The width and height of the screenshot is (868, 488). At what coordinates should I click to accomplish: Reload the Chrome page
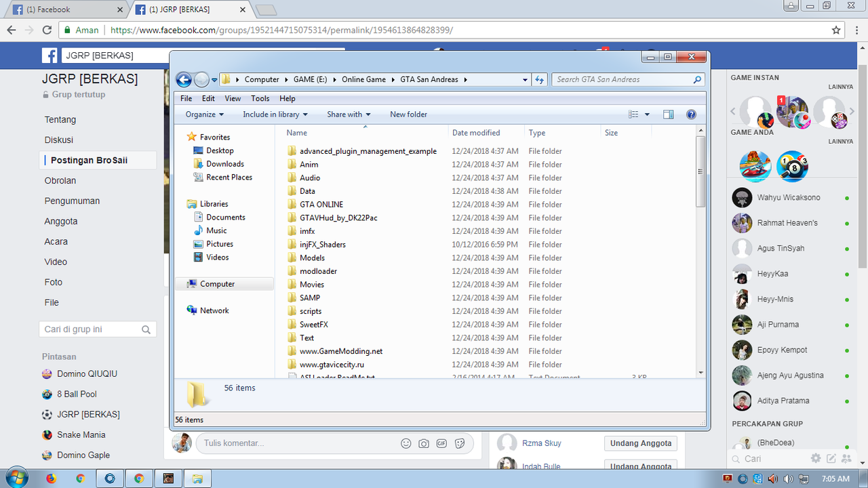[x=47, y=30]
